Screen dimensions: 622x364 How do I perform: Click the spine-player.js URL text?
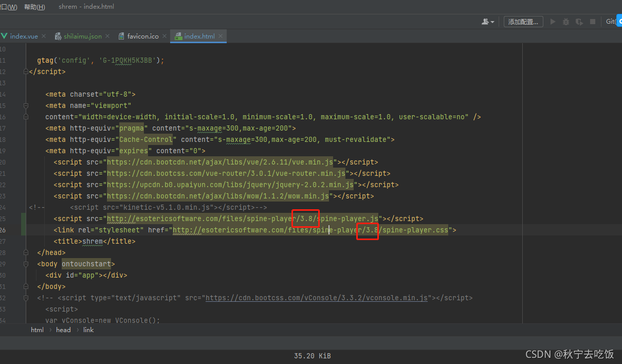243,219
